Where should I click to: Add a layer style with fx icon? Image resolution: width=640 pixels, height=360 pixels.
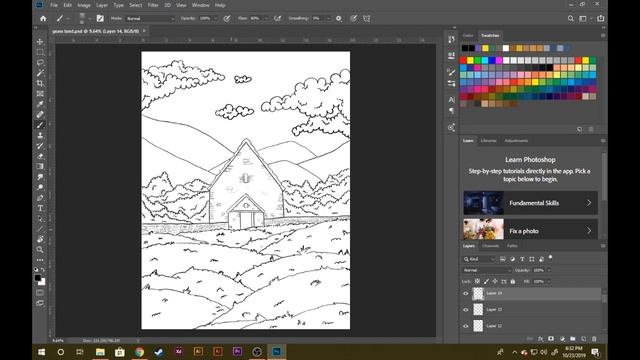[540, 339]
